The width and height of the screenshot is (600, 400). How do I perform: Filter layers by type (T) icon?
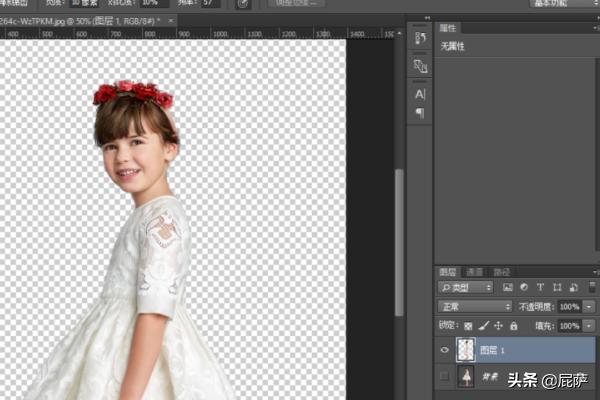538,288
